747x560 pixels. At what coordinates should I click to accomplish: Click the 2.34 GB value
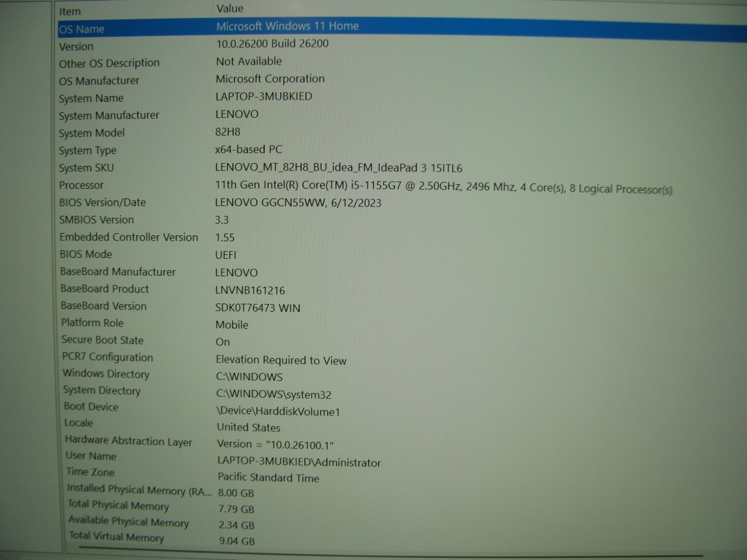coord(237,525)
